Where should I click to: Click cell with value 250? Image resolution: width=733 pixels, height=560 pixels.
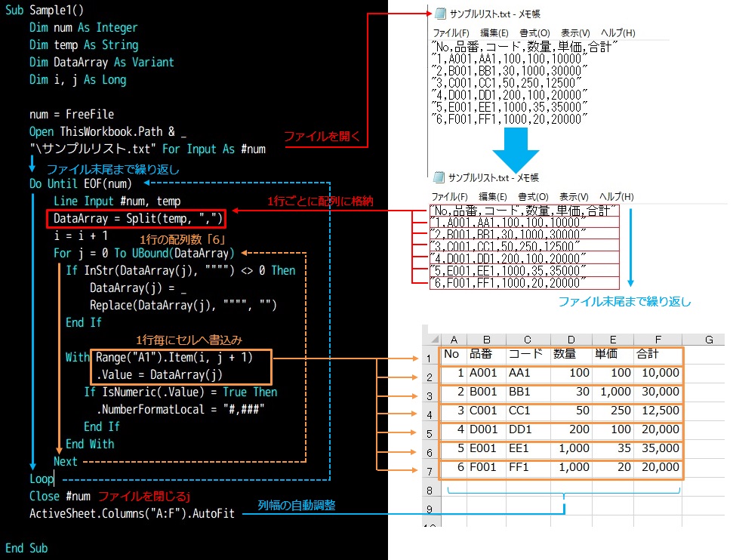[613, 411]
